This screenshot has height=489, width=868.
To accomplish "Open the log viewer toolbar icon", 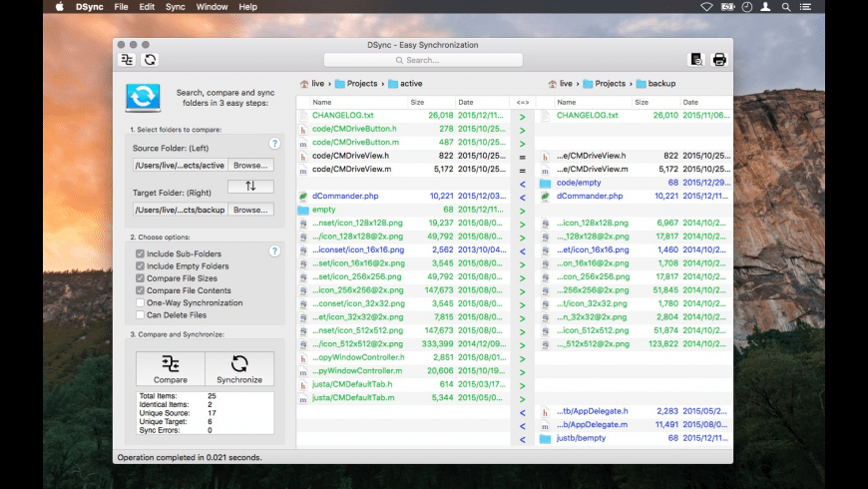I will pos(696,60).
